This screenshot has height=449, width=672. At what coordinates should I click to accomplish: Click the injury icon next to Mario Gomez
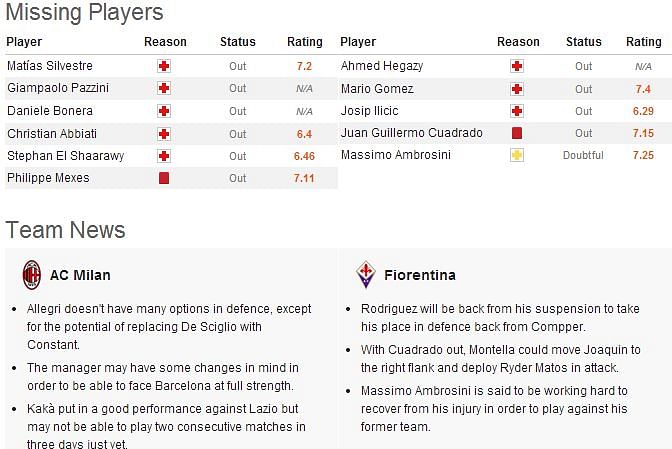coord(517,89)
